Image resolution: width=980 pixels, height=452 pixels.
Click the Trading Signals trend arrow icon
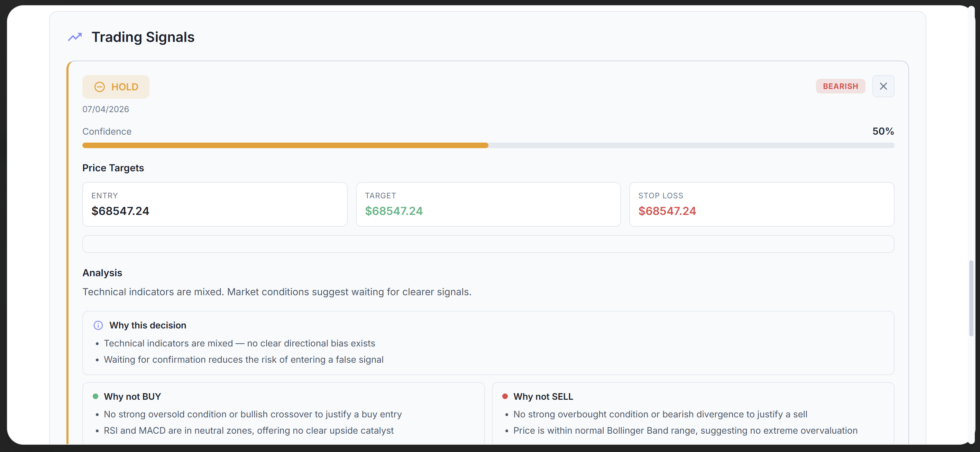[75, 37]
